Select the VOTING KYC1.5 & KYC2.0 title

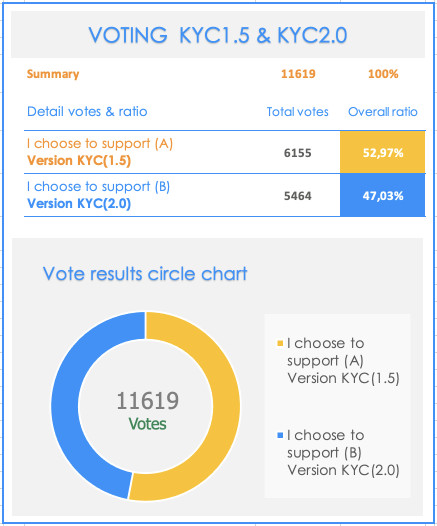pyautogui.click(x=218, y=35)
